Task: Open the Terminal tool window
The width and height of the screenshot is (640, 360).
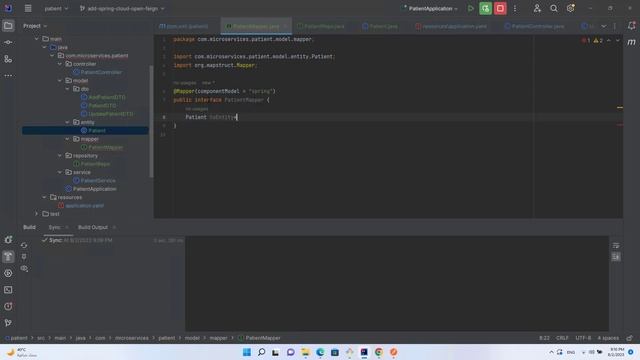Action: point(8,290)
